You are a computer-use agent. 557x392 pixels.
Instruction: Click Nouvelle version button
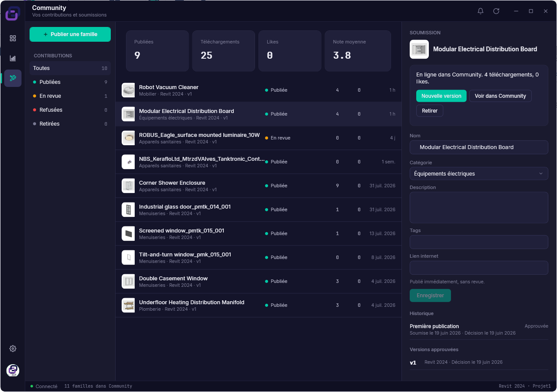tap(441, 96)
